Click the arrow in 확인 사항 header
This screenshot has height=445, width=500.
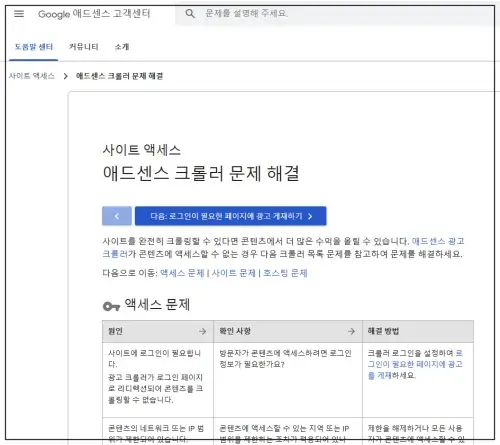tap(351, 331)
